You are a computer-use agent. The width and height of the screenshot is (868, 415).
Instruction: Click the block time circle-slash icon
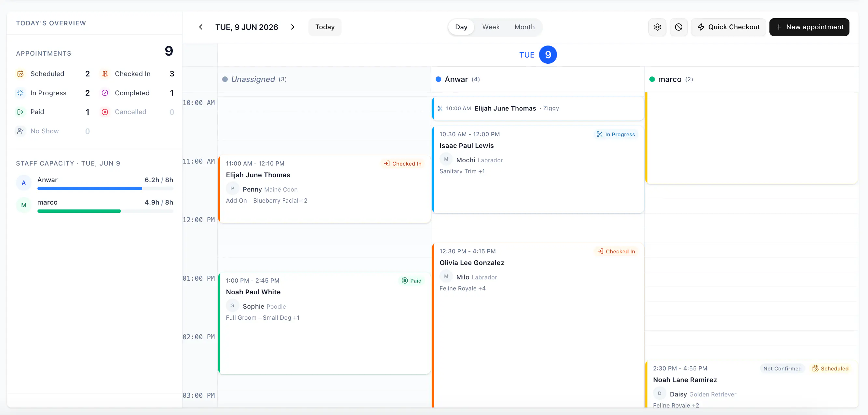679,27
